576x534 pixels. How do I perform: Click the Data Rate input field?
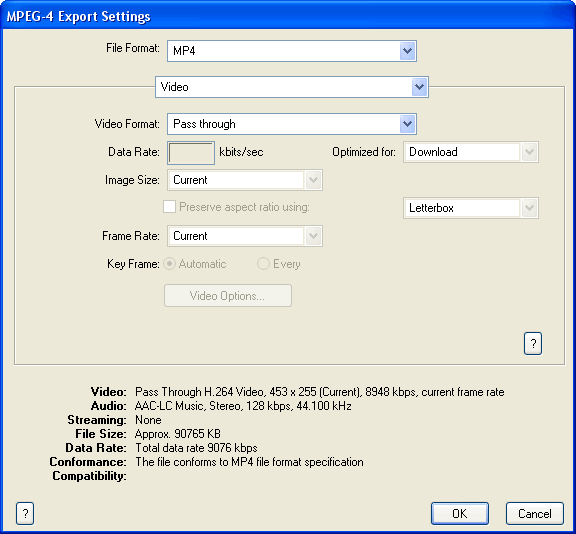click(x=191, y=153)
